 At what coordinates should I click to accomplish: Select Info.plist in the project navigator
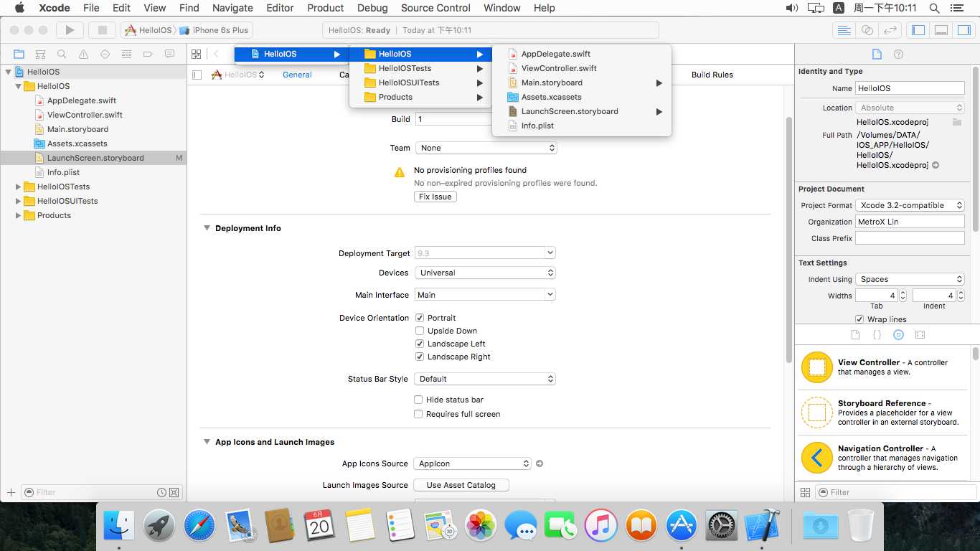click(63, 172)
